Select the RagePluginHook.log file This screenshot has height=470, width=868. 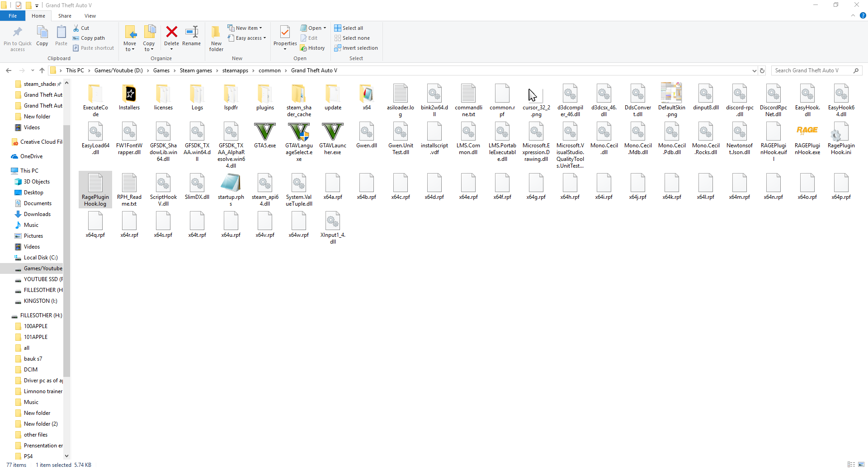pos(95,190)
